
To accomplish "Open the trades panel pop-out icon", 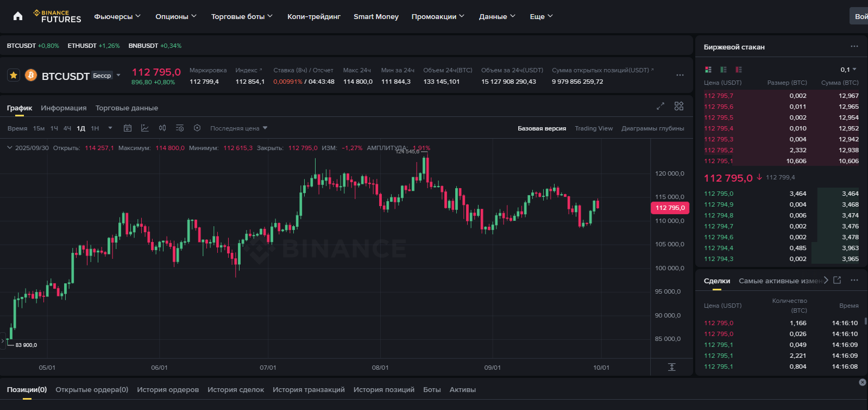I will click(x=837, y=280).
